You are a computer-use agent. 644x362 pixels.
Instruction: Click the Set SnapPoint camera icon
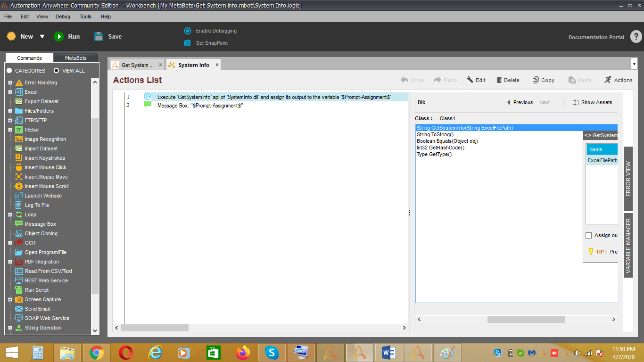pyautogui.click(x=188, y=43)
